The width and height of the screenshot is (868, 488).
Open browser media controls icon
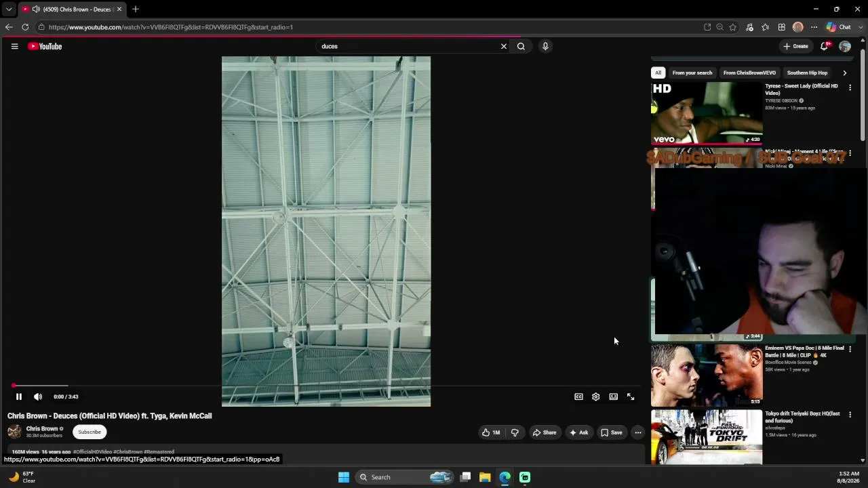(749, 27)
